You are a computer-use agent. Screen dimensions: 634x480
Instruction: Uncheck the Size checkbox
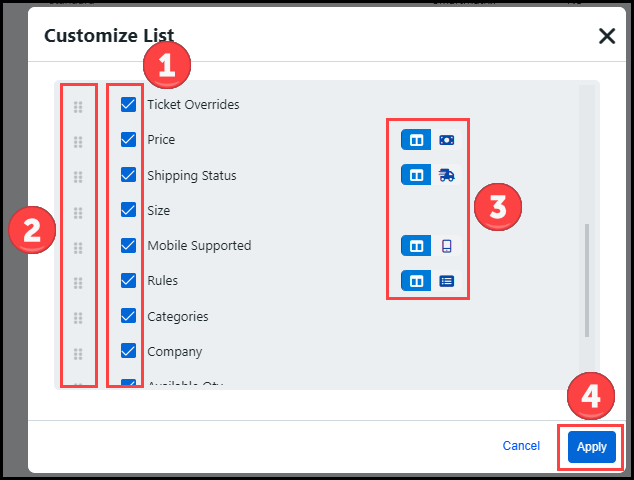(x=128, y=210)
